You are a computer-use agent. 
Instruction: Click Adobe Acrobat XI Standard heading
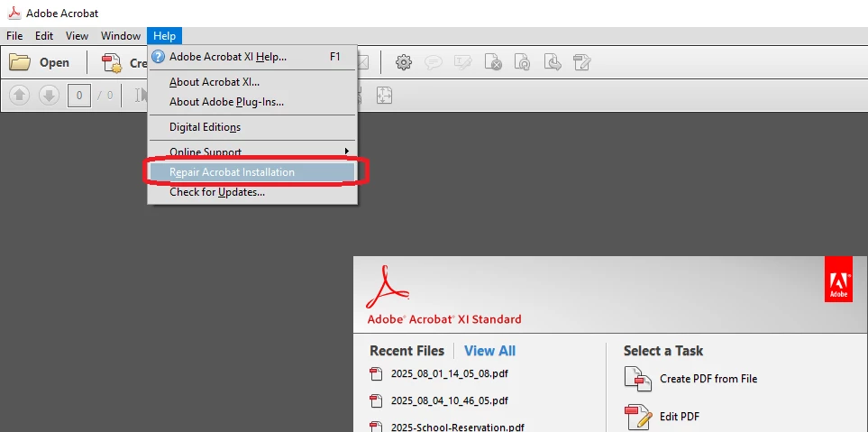pyautogui.click(x=444, y=319)
